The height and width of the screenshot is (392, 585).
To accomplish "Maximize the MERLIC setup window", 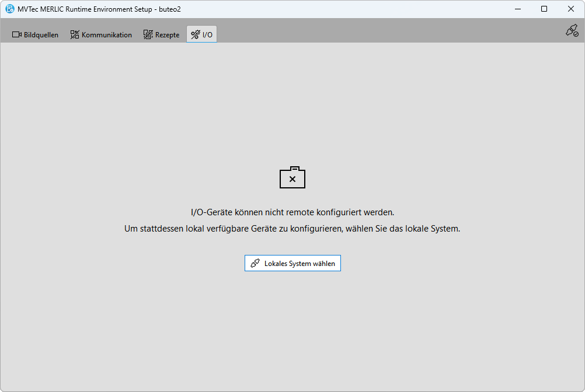I will click(x=544, y=9).
